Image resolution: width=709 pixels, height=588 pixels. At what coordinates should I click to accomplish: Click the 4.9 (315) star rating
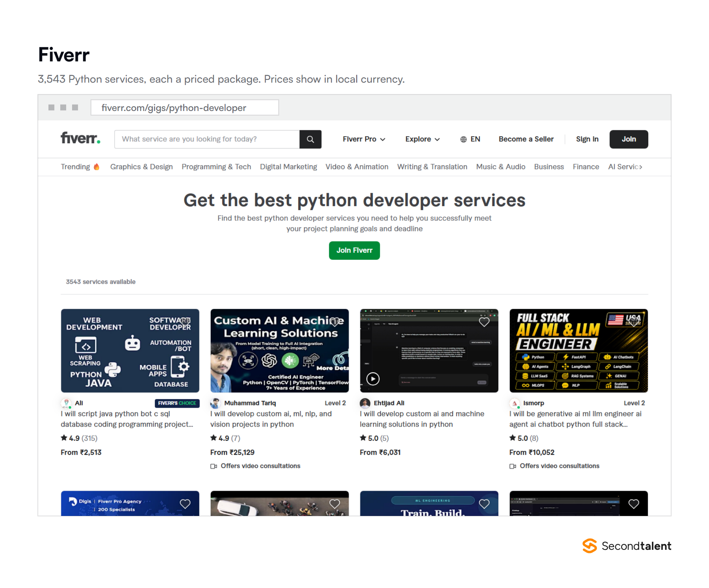(x=79, y=438)
